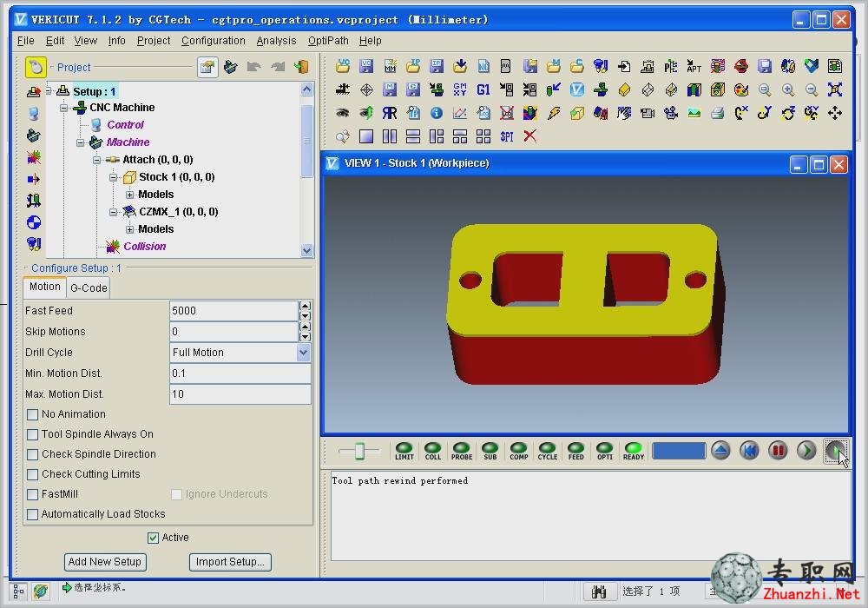Switch to the G-Code tab
Image resolution: width=868 pixels, height=608 pixels.
(89, 288)
